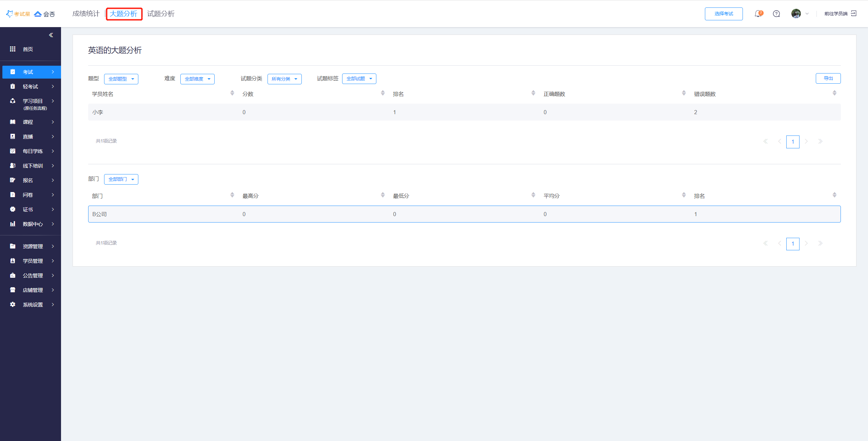
Task: Click the 数据中心 bar chart icon
Action: click(13, 224)
